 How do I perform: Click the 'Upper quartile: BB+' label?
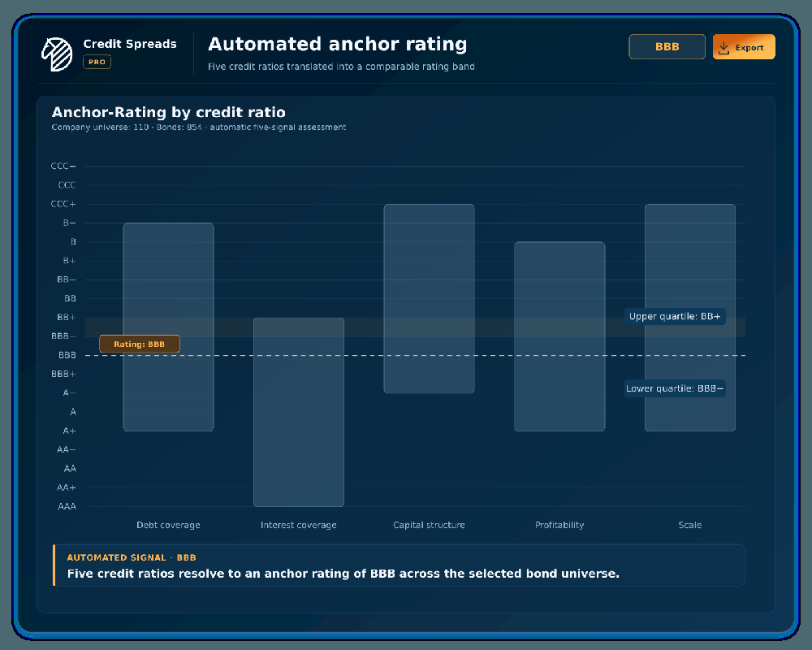click(675, 316)
